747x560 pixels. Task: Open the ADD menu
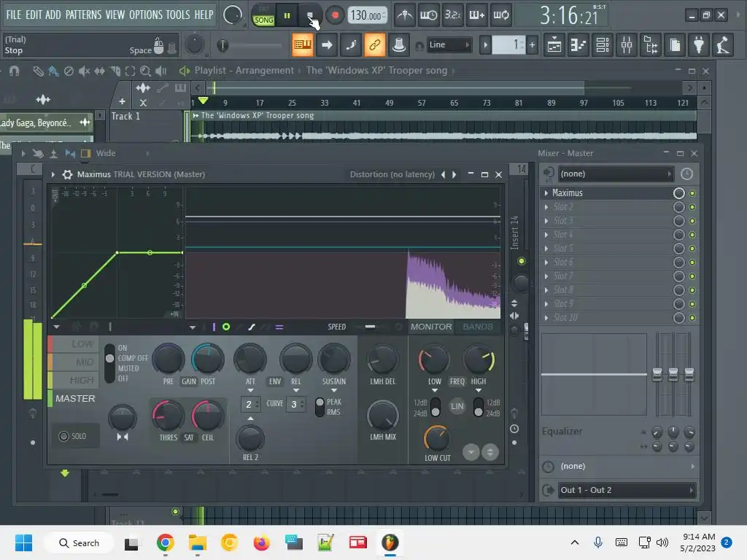pyautogui.click(x=53, y=15)
